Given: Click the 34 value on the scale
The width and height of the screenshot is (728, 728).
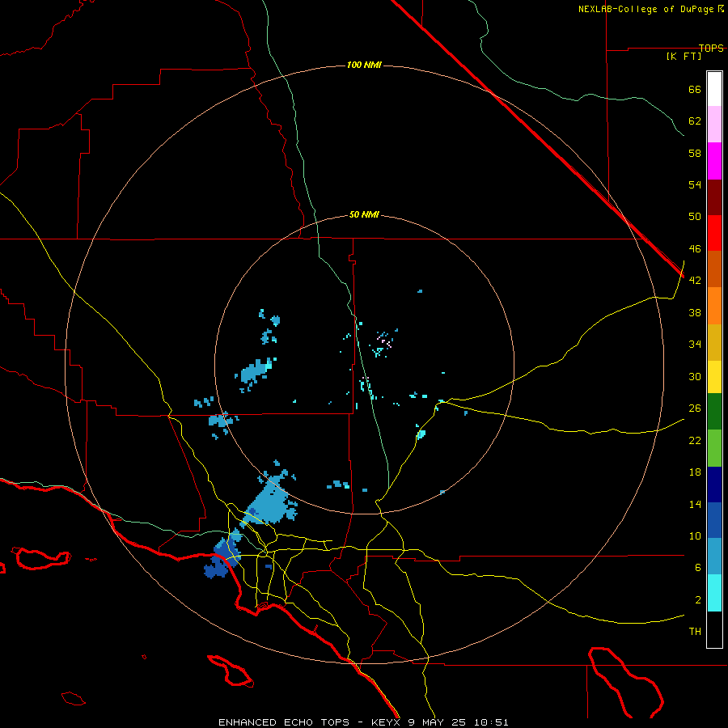Looking at the screenshot, I should click(x=695, y=345).
